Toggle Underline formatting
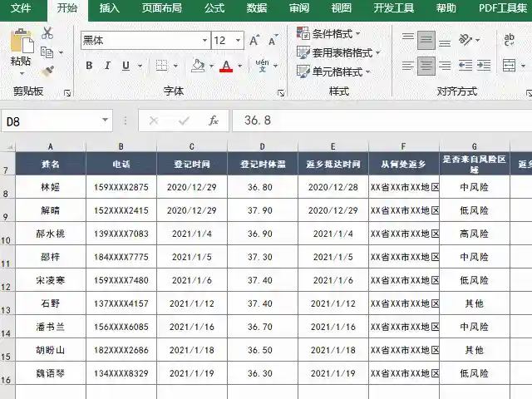This screenshot has height=399, width=532. click(x=126, y=66)
